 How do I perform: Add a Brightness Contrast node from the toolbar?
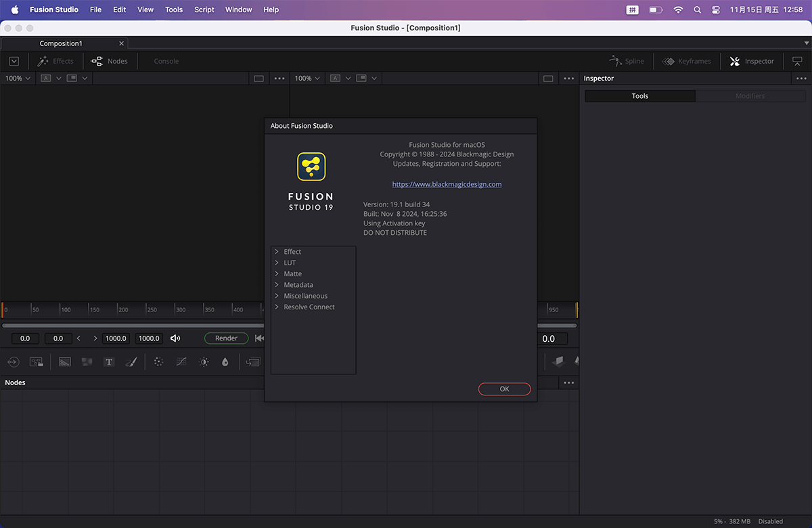pos(204,362)
